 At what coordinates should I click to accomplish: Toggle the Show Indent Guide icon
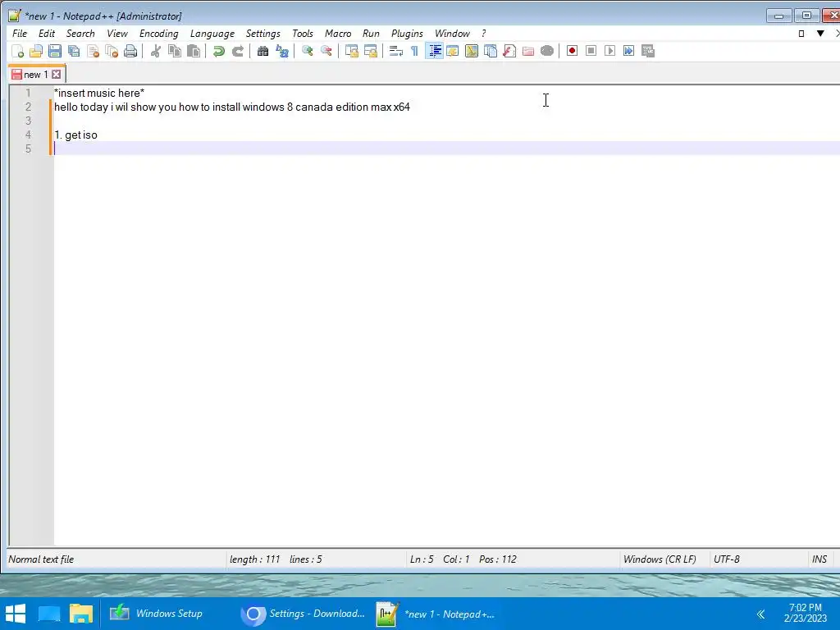coord(435,51)
